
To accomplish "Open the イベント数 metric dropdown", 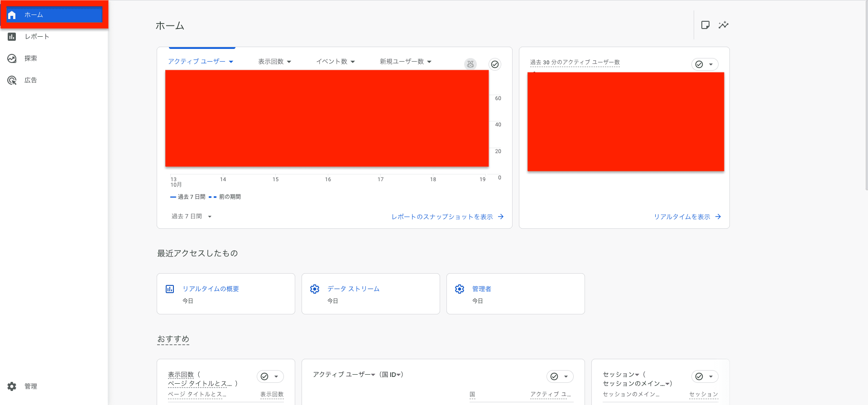I will click(335, 62).
